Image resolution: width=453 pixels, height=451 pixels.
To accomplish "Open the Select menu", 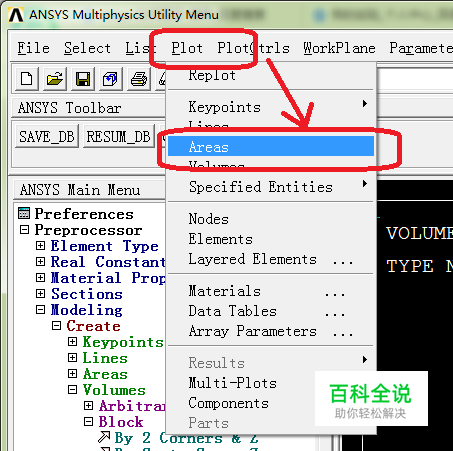I will pos(87,48).
